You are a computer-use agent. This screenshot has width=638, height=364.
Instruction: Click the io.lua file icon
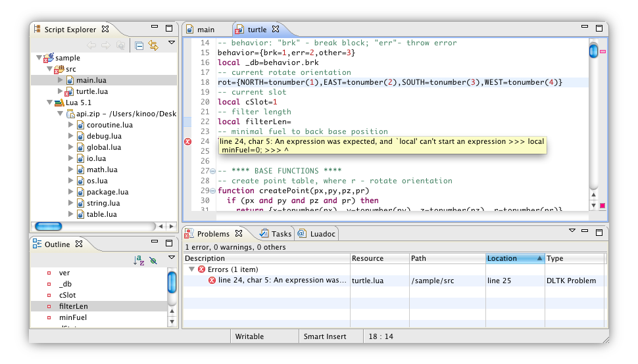[80, 158]
